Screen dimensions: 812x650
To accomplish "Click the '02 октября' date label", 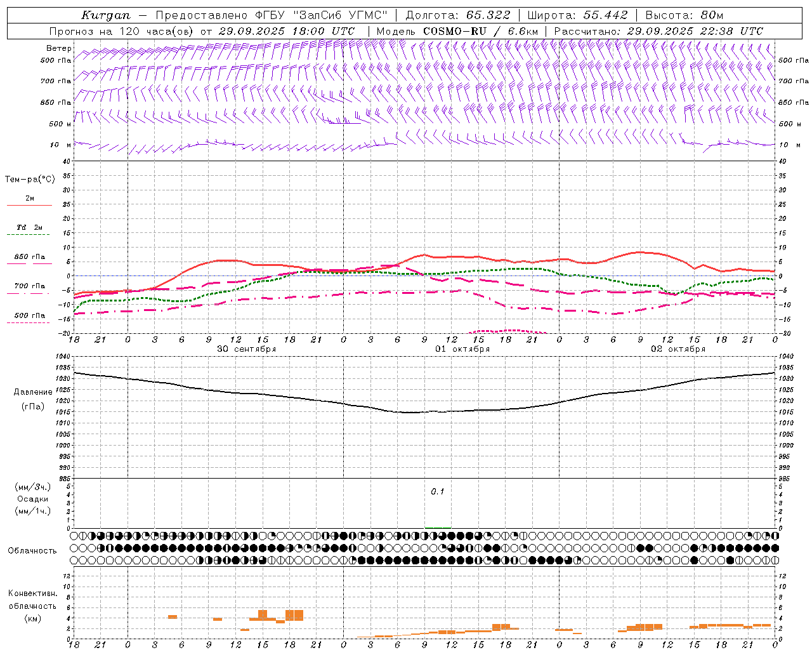I will 678,349.
